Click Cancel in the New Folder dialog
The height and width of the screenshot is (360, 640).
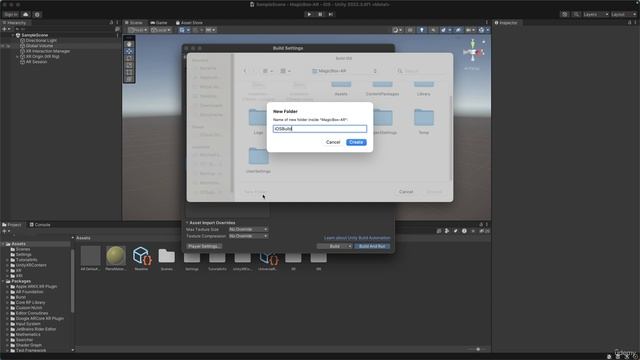click(x=333, y=142)
